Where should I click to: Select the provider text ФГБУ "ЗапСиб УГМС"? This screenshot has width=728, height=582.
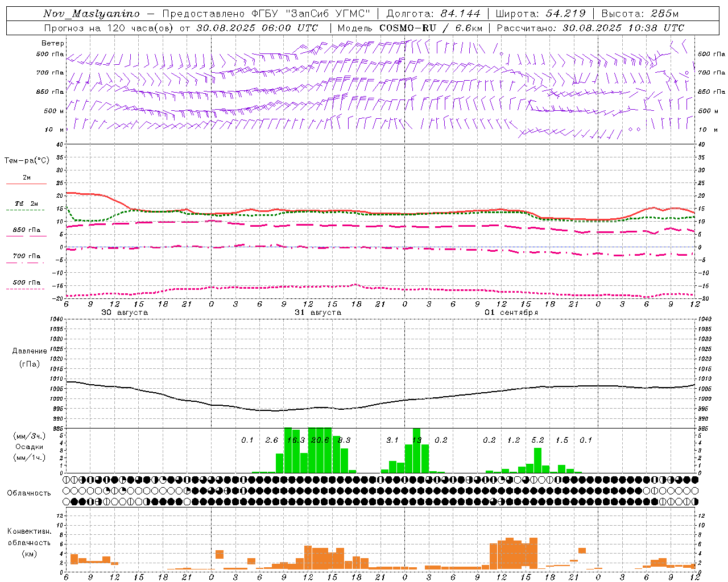[x=312, y=14]
